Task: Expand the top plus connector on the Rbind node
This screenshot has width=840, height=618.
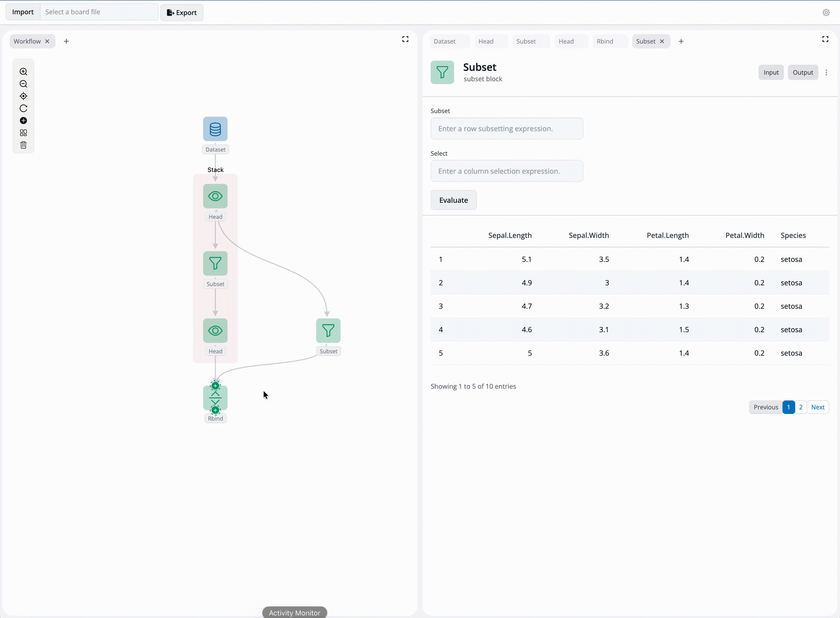Action: coord(215,385)
